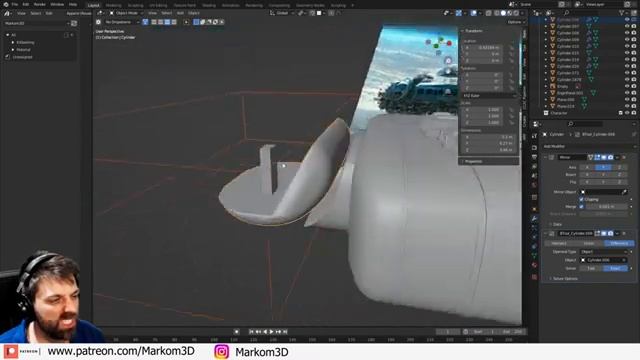640x360 pixels.
Task: Select the Intersect boolean operation
Action: pos(559,243)
